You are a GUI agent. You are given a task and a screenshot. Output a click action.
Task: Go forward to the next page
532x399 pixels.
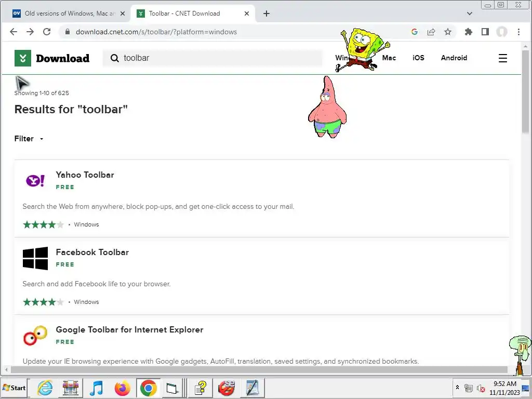(x=30, y=32)
